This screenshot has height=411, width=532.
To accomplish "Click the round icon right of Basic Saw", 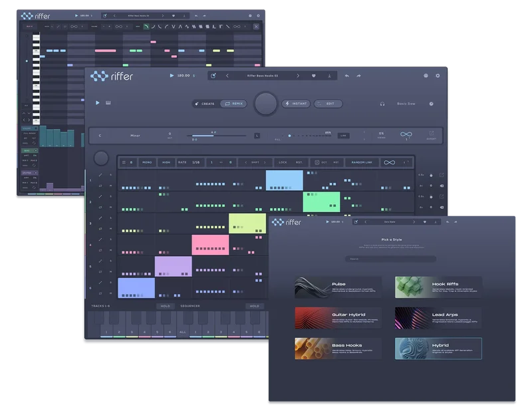I will [x=431, y=104].
